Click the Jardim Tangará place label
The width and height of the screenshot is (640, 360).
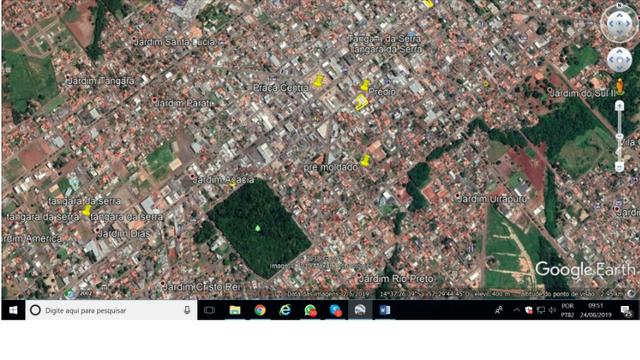coord(101,81)
